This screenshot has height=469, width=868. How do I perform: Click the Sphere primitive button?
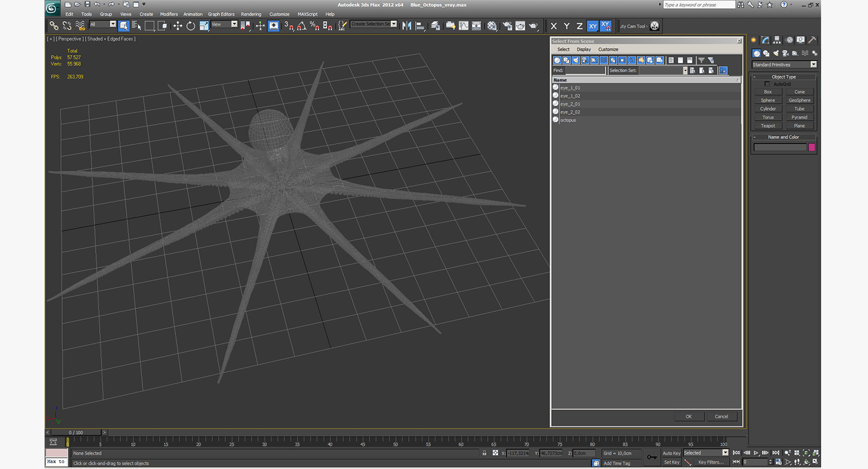tap(768, 100)
